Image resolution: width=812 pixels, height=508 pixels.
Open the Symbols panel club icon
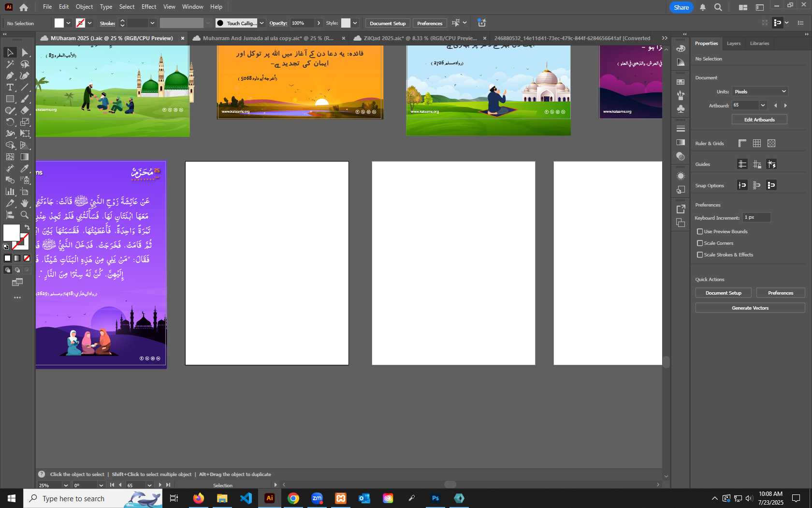(681, 109)
